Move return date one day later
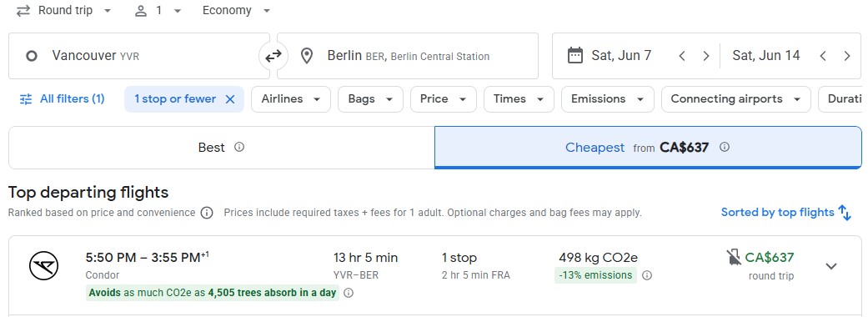This screenshot has height=317, width=868. click(846, 56)
